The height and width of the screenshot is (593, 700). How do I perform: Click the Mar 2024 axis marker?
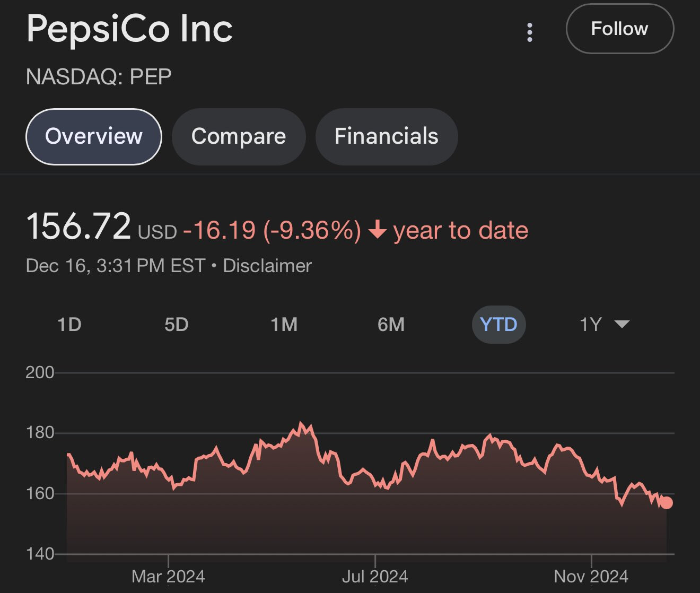tap(168, 576)
